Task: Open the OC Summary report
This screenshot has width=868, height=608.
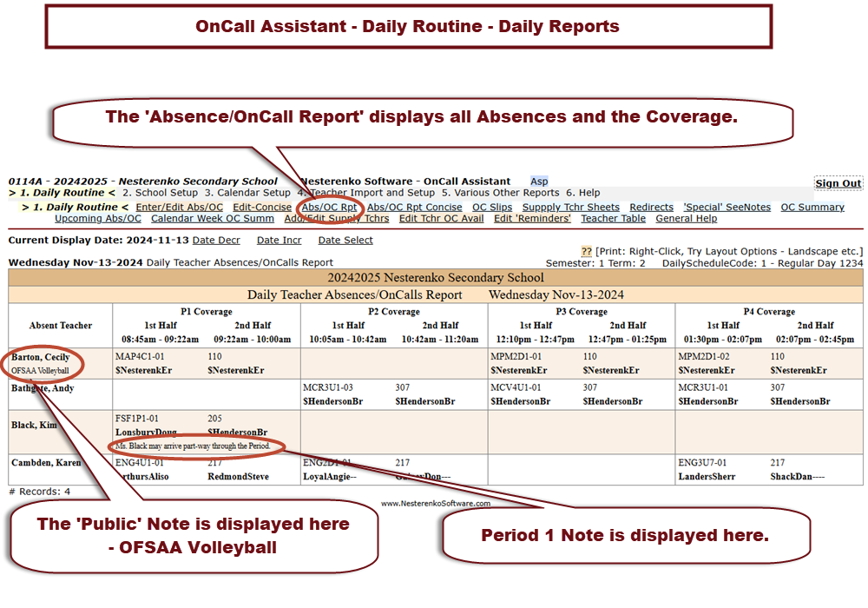Action: coord(812,208)
